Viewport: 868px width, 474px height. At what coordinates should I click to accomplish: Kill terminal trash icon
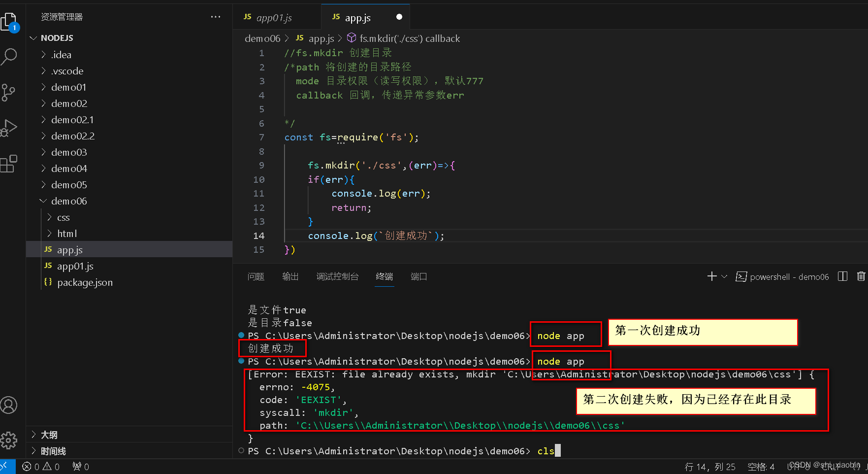(861, 276)
